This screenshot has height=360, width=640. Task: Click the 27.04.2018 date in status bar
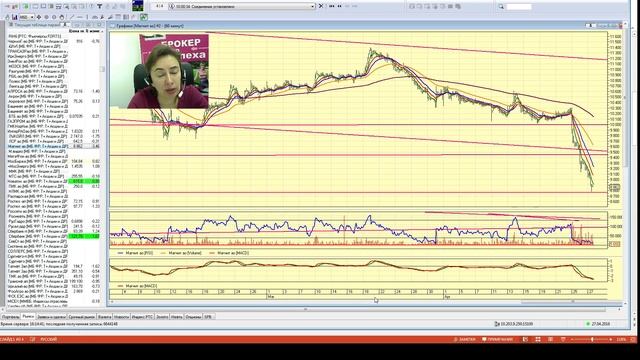pyautogui.click(x=600, y=324)
